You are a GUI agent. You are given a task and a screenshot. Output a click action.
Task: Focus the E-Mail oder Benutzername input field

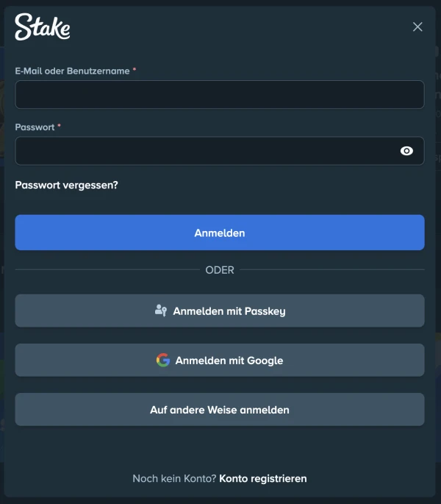tap(219, 95)
